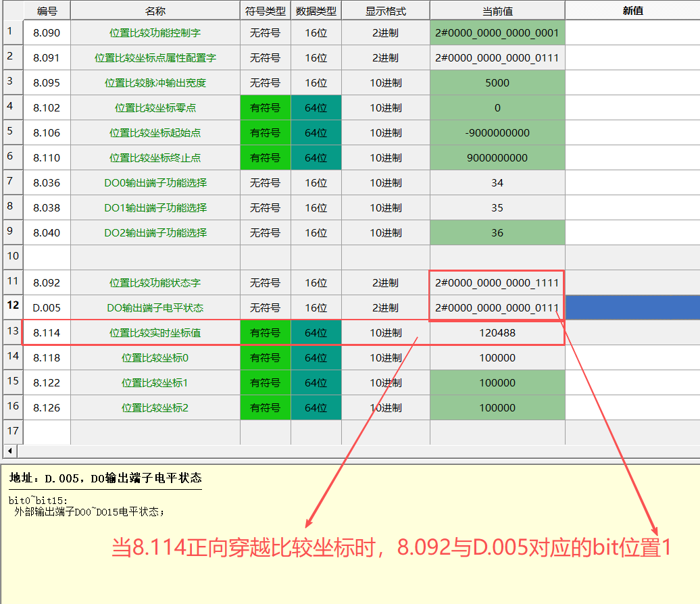Click the number cell 8.090

47,32
